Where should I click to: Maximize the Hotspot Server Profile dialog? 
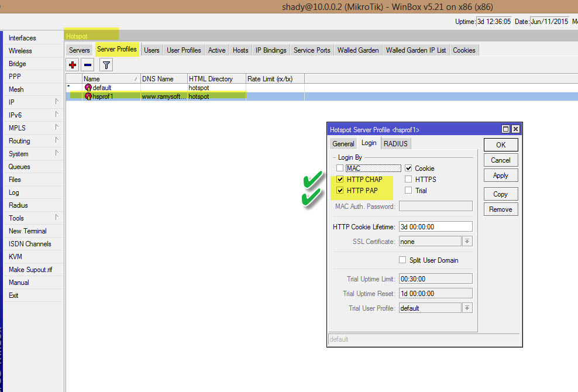pyautogui.click(x=505, y=129)
